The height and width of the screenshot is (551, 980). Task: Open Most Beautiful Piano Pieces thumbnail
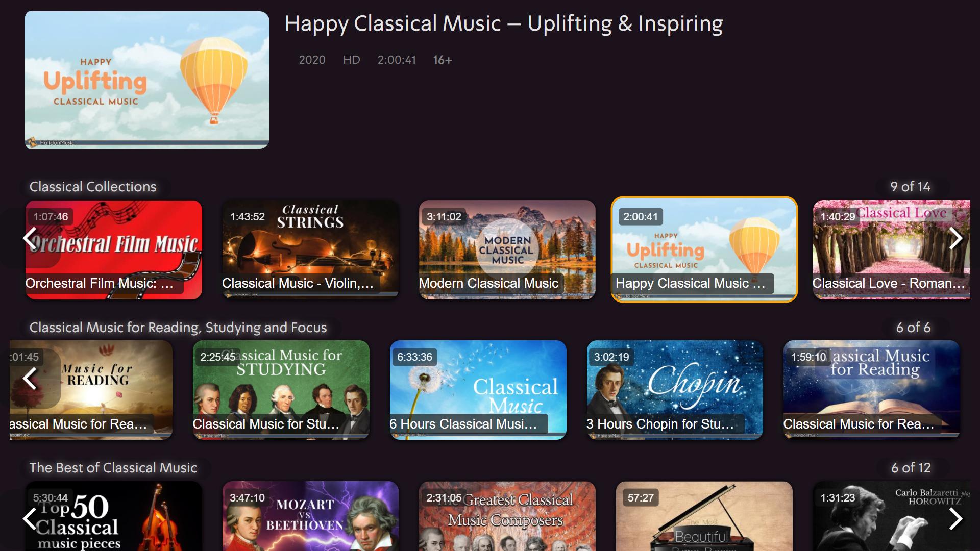(704, 516)
